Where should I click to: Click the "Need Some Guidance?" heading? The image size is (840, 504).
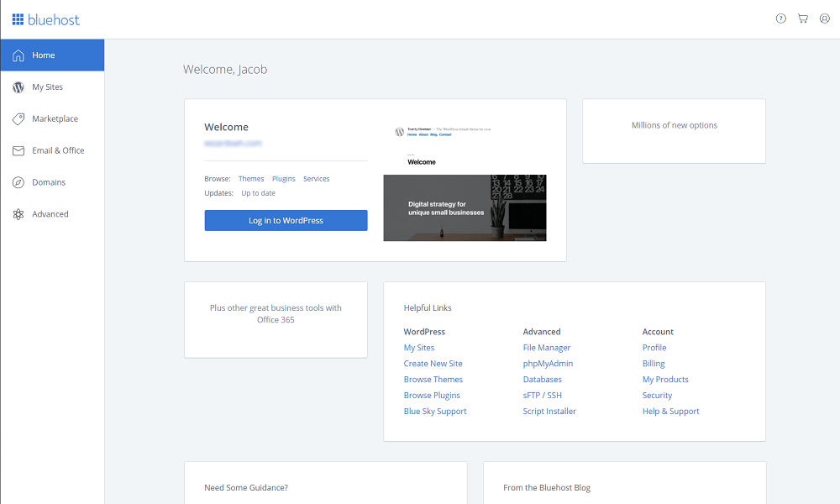[x=246, y=488]
